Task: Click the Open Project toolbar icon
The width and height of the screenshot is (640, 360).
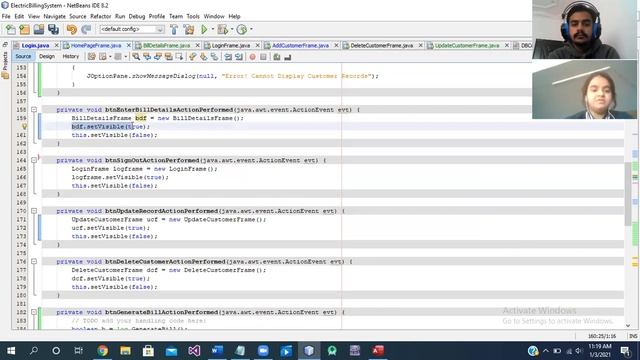Action: pos(39,29)
